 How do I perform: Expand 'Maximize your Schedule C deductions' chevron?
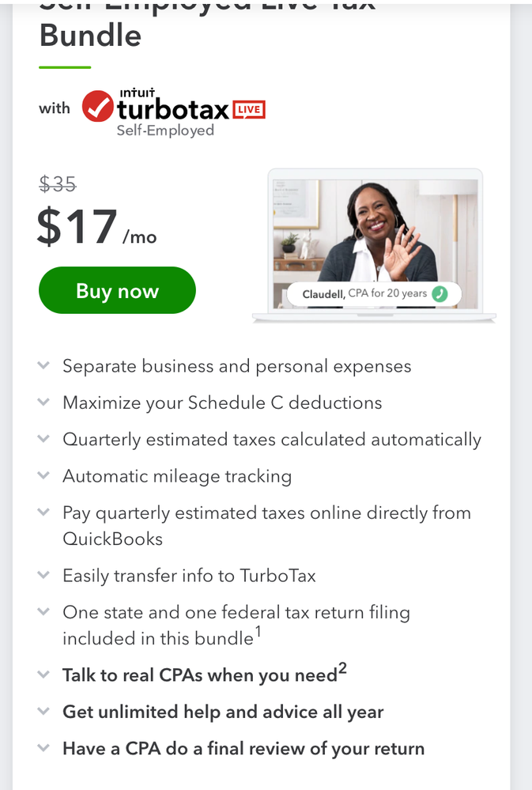(x=44, y=402)
